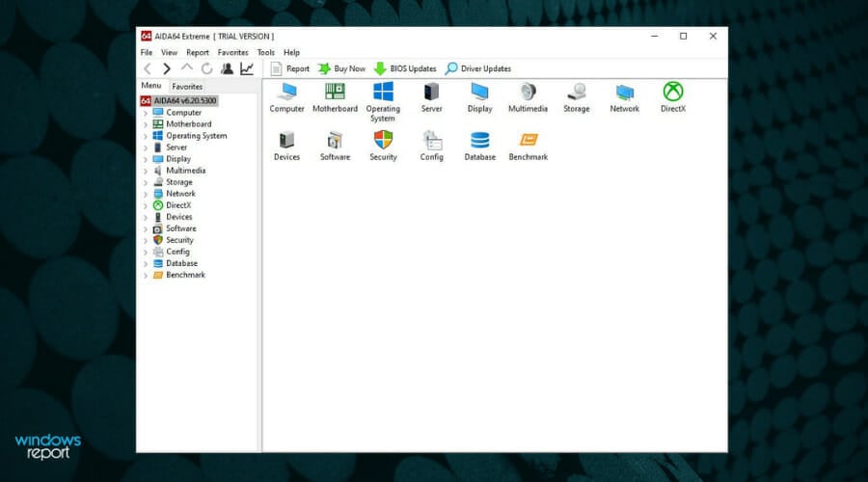Navigate forward with the right arrow
Screen dimensions: 868x482
tap(167, 68)
